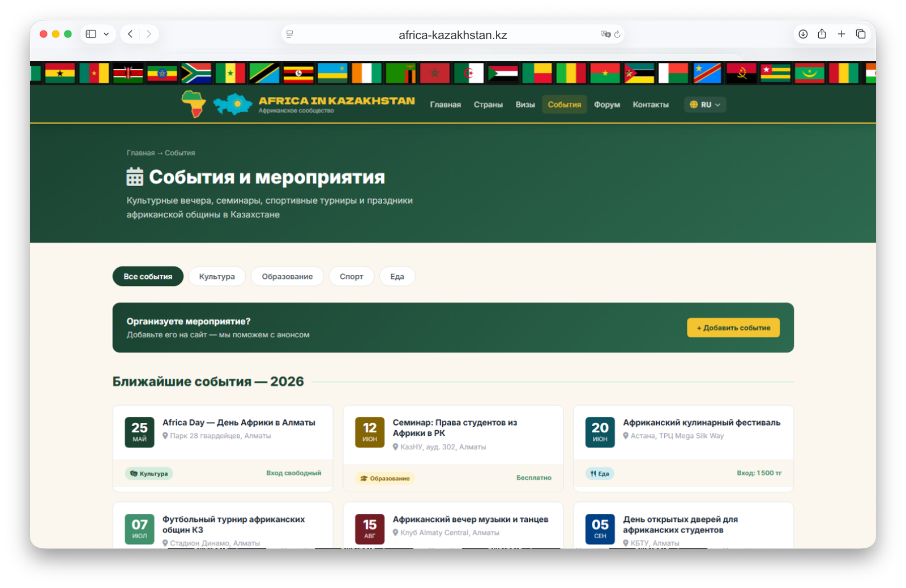906x588 pixels.
Task: Click the AFRICA IN KAZAKHSTAN site title
Action: click(x=336, y=101)
